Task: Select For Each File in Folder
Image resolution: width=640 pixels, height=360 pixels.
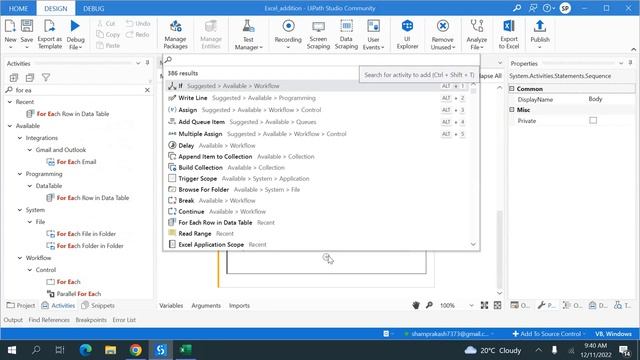Action: pyautogui.click(x=81, y=234)
